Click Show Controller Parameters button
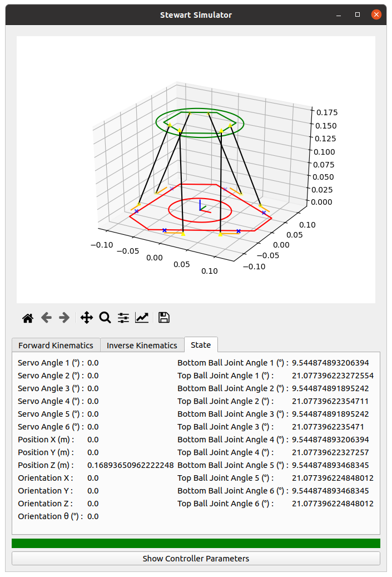Viewport: 392px width, 577px height. tap(196, 559)
